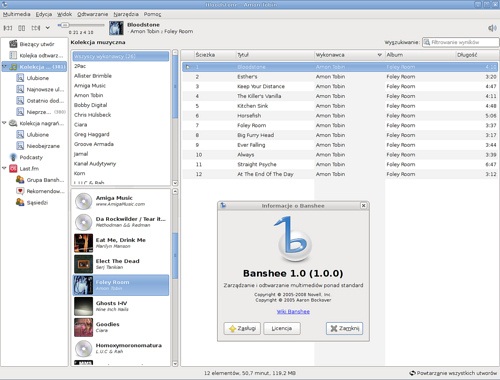Select Wszyscy wykonawcy in the artist list
Image resolution: width=500 pixels, height=380 pixels.
(121, 56)
